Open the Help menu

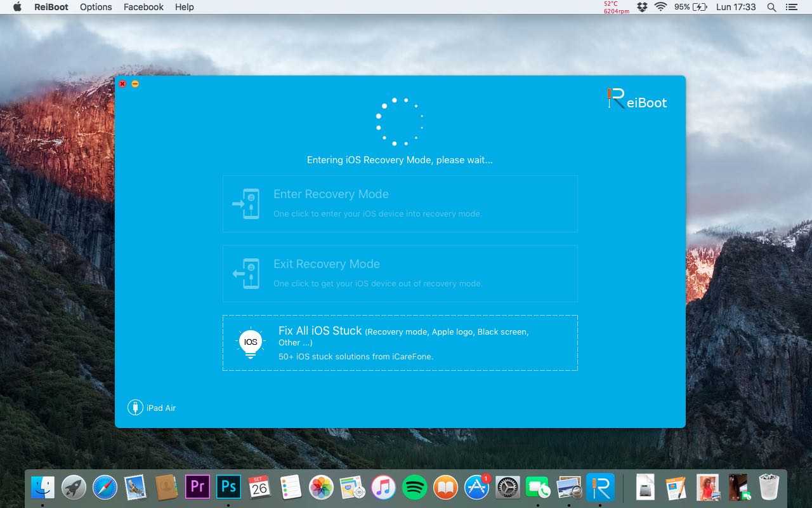click(185, 7)
